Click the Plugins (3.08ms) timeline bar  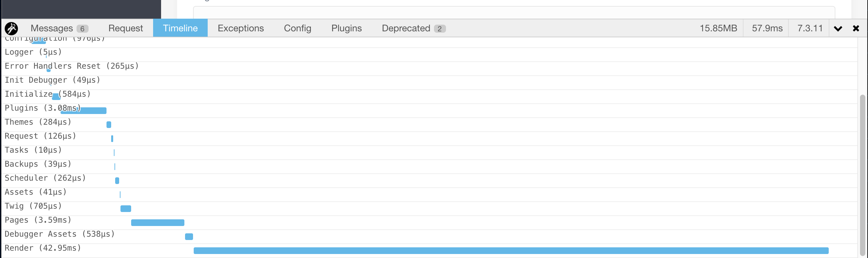coord(84,110)
